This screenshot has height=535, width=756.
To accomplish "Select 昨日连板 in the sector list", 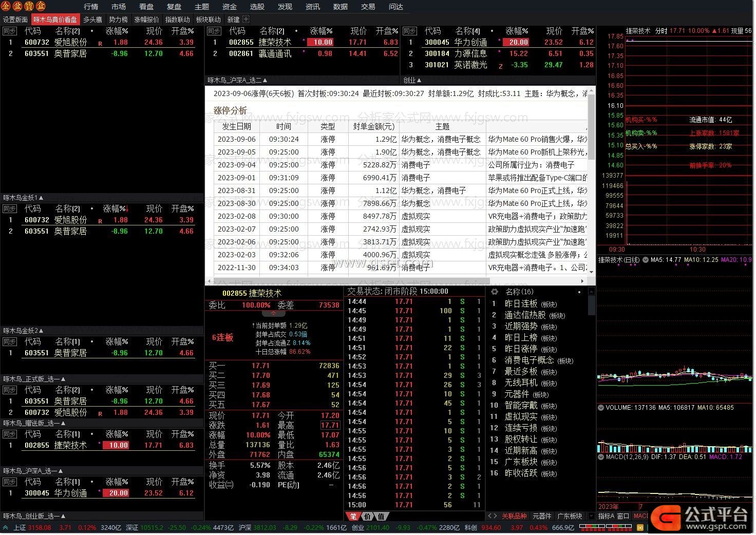I will click(531, 304).
